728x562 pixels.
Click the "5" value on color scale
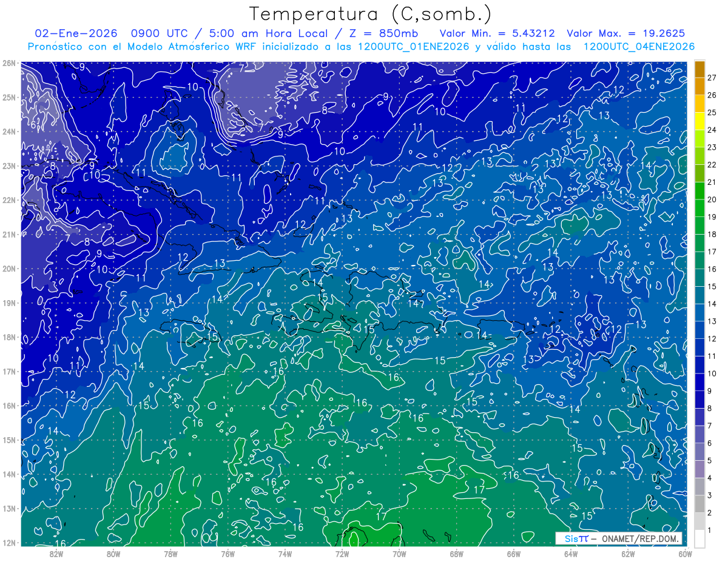[709, 461]
